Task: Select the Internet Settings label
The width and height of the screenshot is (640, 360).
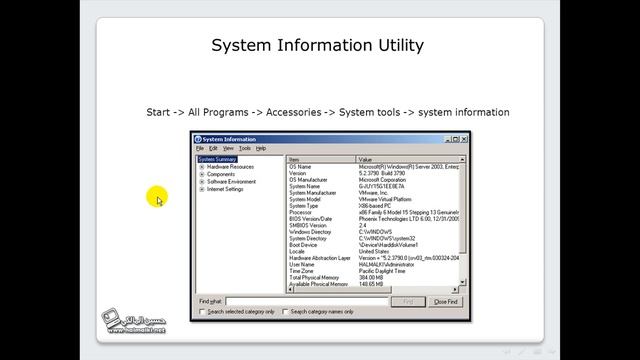Action: [225, 189]
